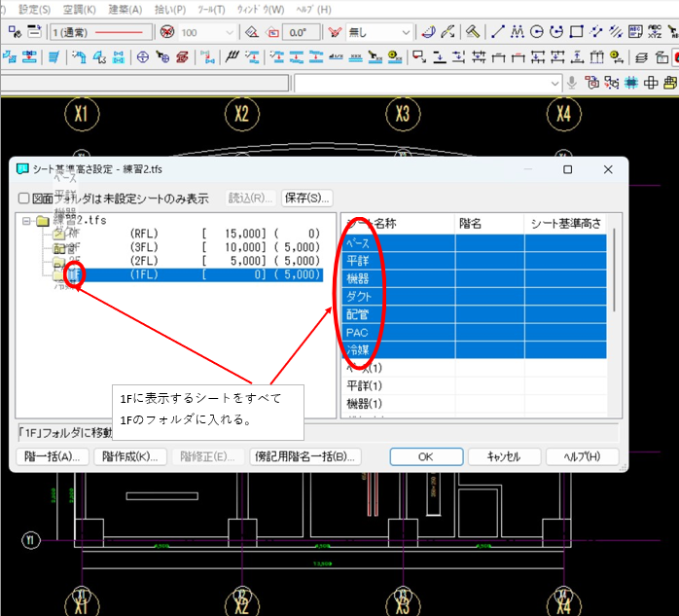Click the circular diffuser symbol icon
This screenshot has width=679, height=616.
tap(143, 57)
